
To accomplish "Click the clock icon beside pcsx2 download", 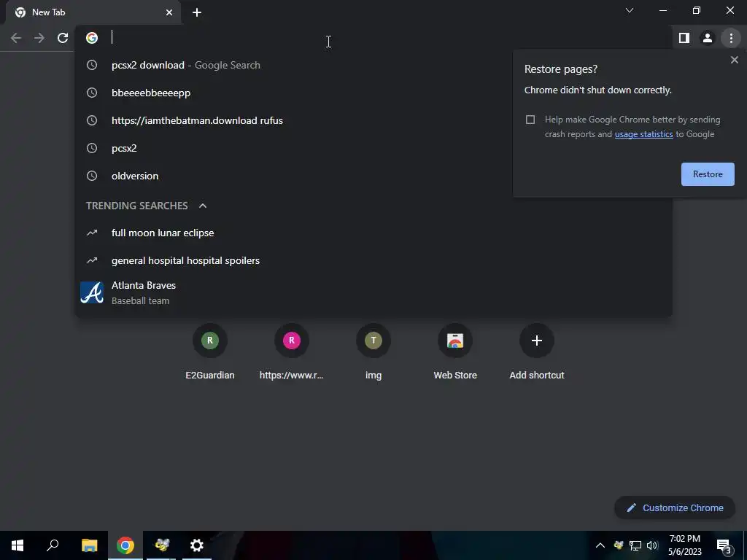I will click(x=92, y=65).
